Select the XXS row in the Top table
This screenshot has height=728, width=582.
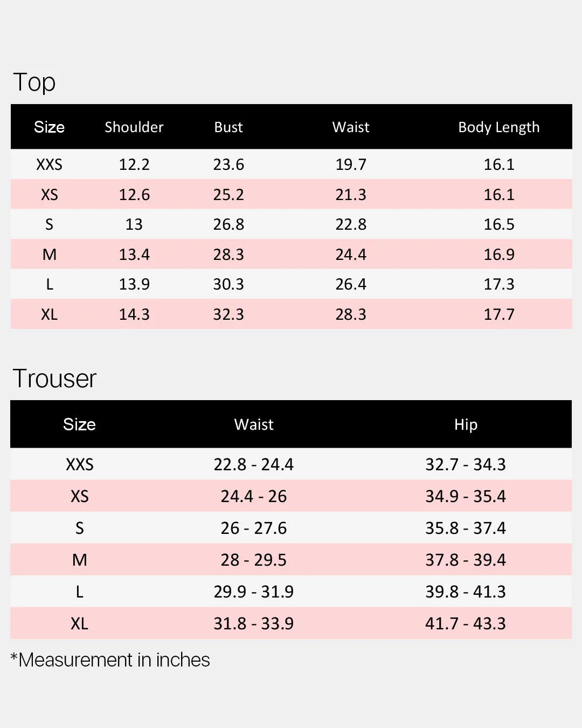pyautogui.click(x=292, y=164)
